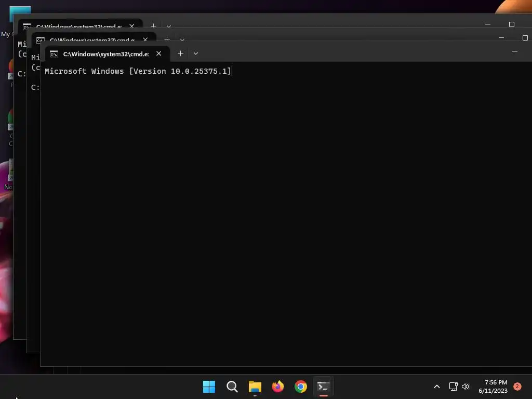Launch File Explorer from the taskbar

[x=255, y=387]
